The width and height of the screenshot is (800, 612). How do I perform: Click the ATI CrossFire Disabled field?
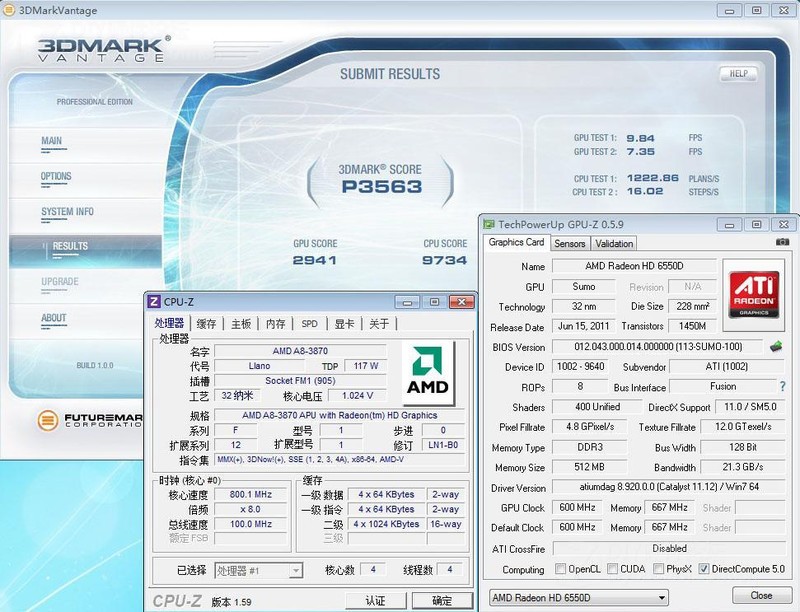click(669, 549)
